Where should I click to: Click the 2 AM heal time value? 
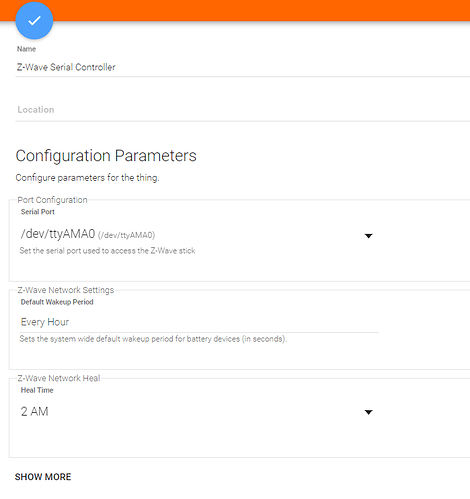[35, 412]
